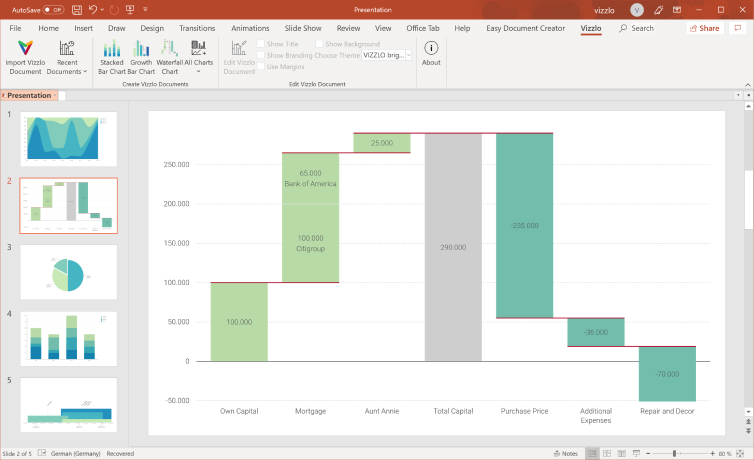Enable the Show Title checkbox

tap(261, 44)
